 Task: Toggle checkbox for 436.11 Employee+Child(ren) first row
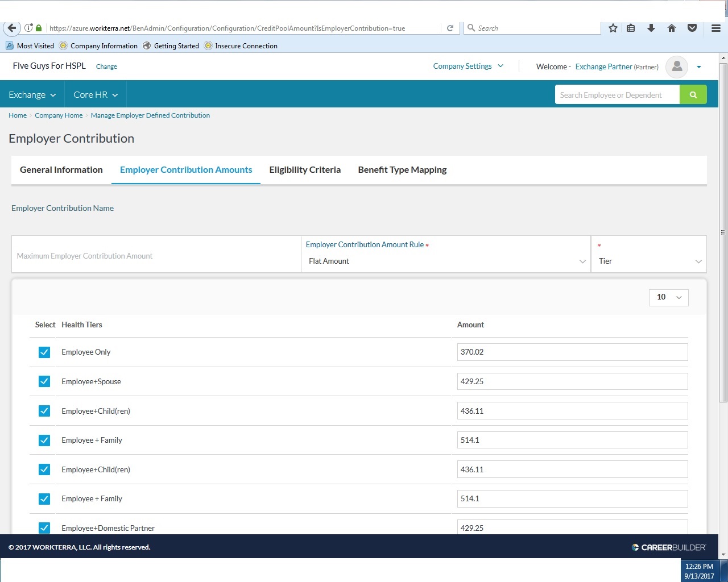coord(44,411)
